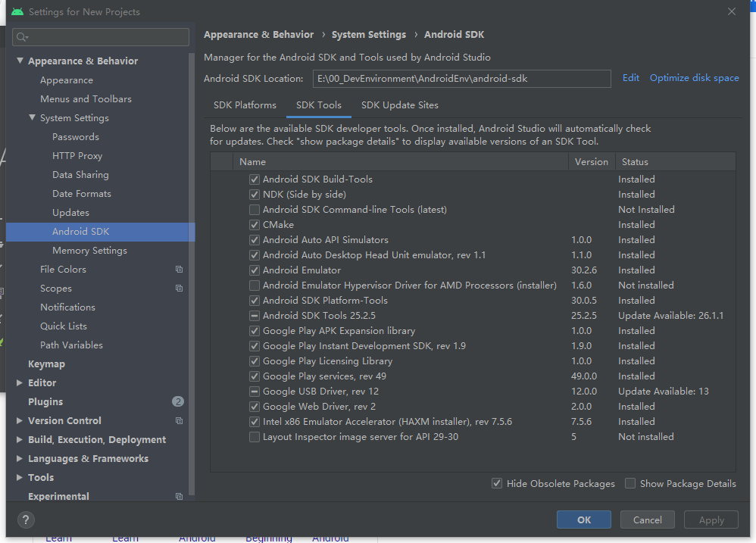Uncheck Hide Obsolete Packages
This screenshot has height=543, width=756.
click(497, 483)
